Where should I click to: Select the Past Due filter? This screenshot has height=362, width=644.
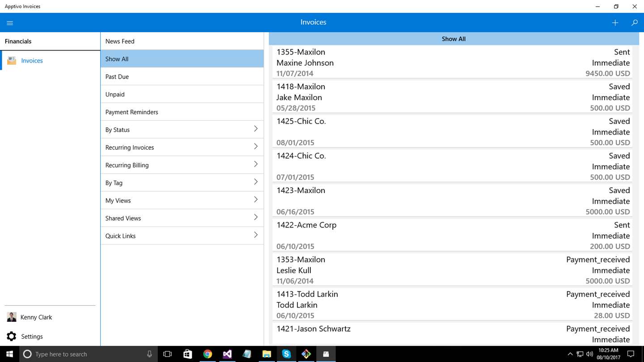[x=182, y=76]
